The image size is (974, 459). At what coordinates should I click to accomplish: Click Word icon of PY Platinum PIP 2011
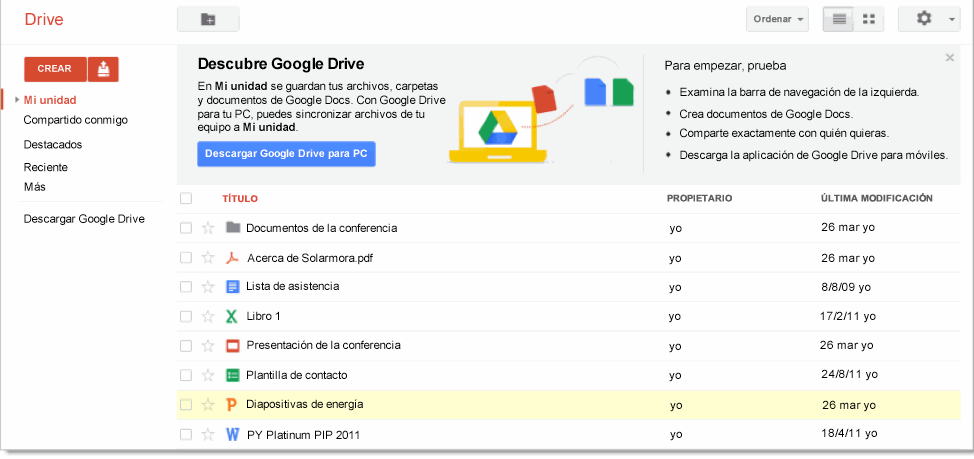232,435
